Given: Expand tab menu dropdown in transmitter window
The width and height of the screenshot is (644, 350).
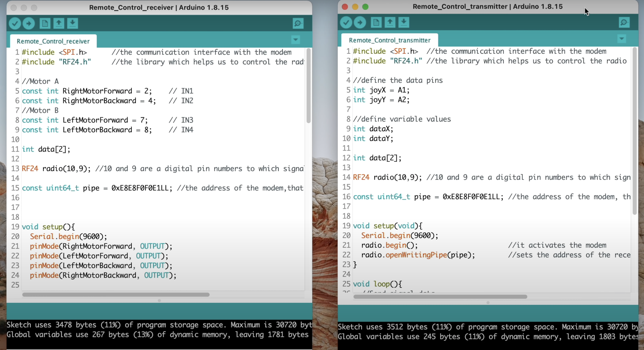Looking at the screenshot, I should coord(622,39).
